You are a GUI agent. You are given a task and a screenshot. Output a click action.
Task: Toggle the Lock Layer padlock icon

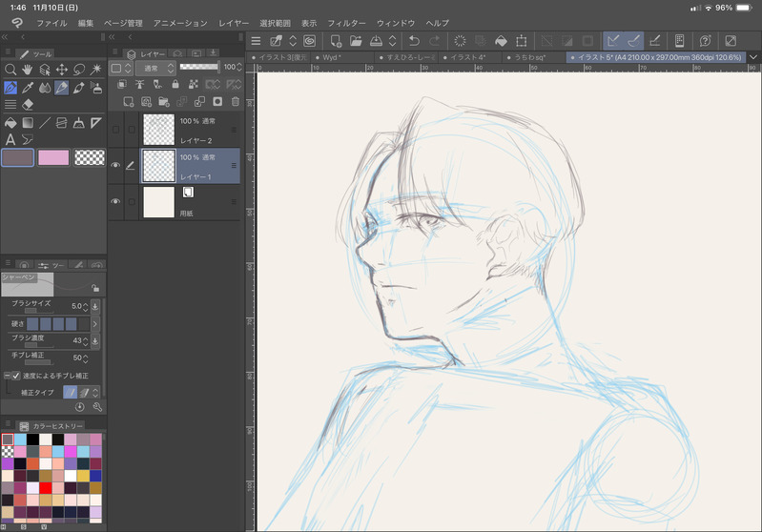click(x=175, y=85)
